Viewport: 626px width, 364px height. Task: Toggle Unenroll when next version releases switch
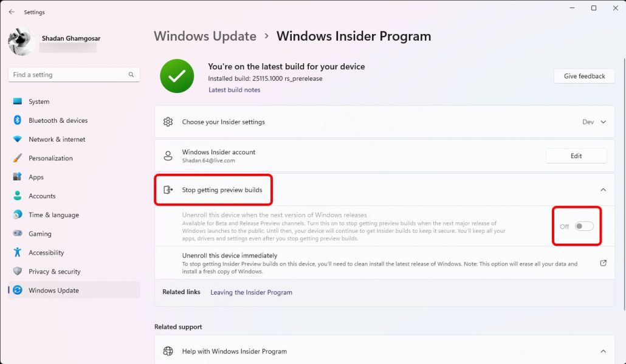point(584,226)
